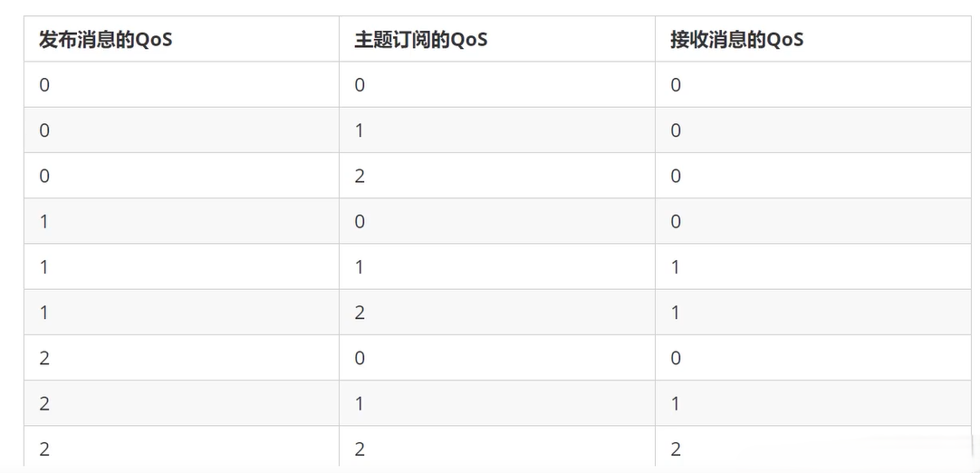Click 发布消息 cell in the last row 2, 2, 2
The image size is (980, 473).
point(181,446)
